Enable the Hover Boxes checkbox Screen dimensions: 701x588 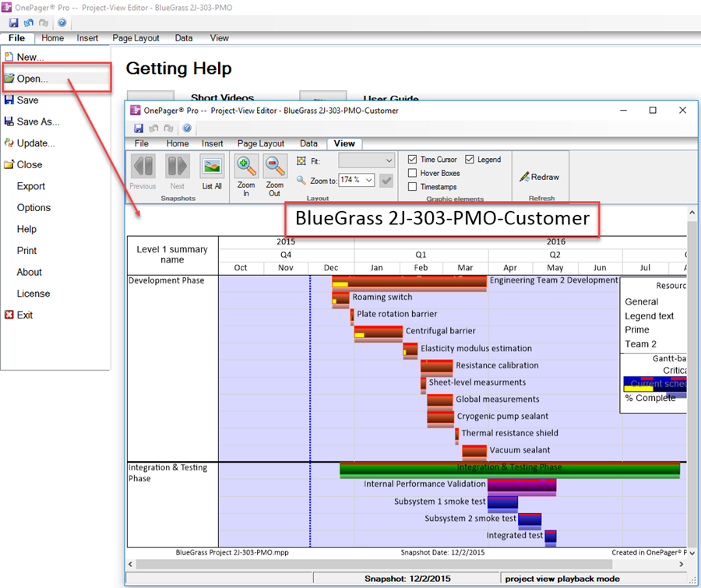411,173
